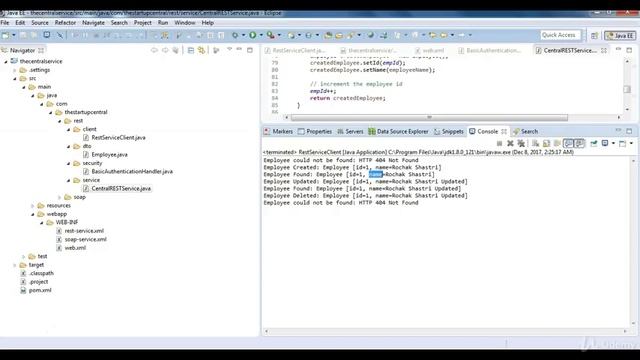Viewport: 640px width, 360px height.
Task: Click the New file wizard icon
Action: tap(6, 35)
